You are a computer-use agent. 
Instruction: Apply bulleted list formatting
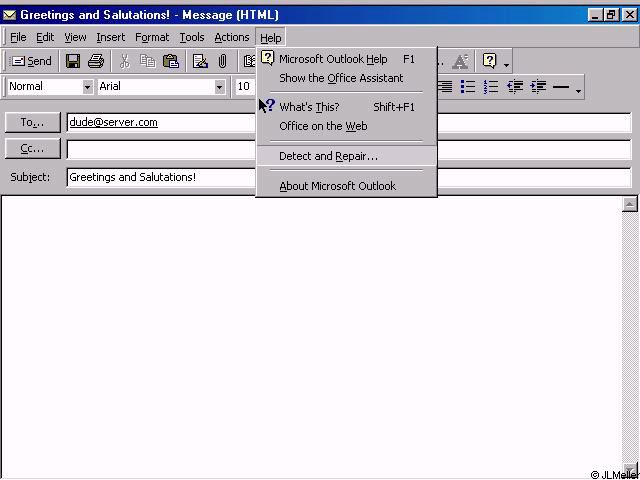pos(467,87)
